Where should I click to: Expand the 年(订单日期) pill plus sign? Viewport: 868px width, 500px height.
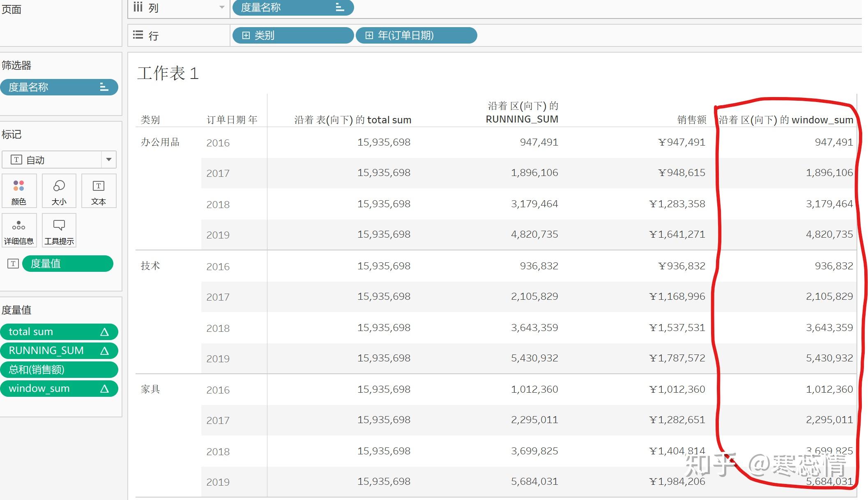click(x=369, y=35)
